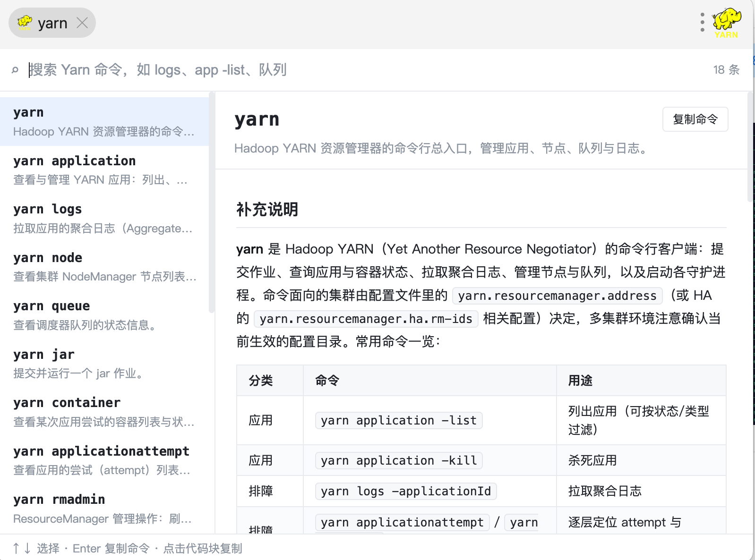This screenshot has width=755, height=560.
Task: Click the yarn title in detail pane
Action: click(257, 119)
